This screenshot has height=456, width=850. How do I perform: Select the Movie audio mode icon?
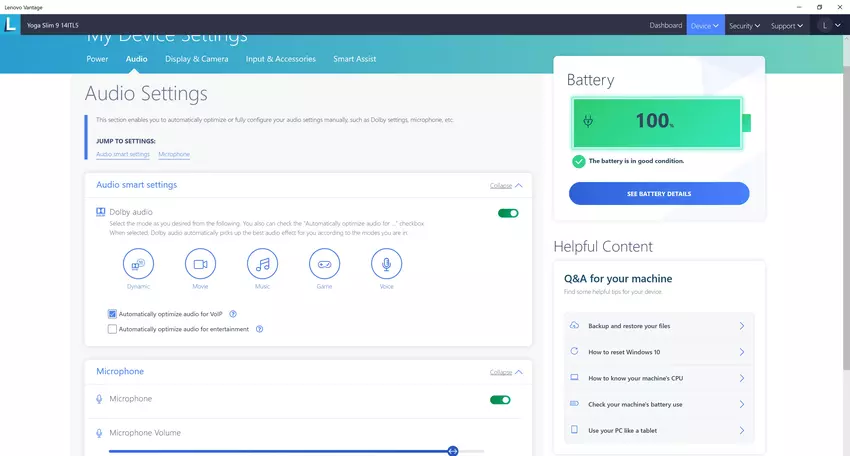200,264
